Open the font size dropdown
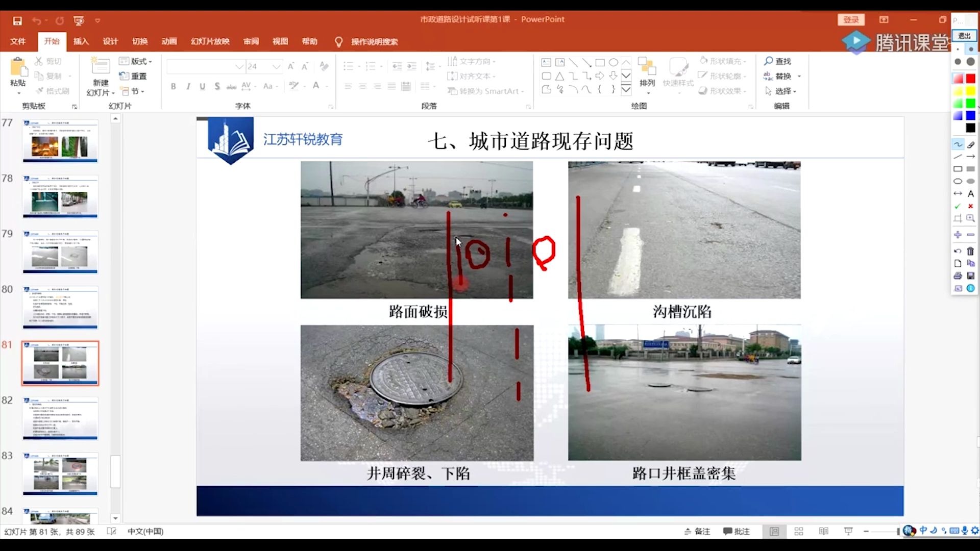This screenshot has height=551, width=980. coord(277,66)
